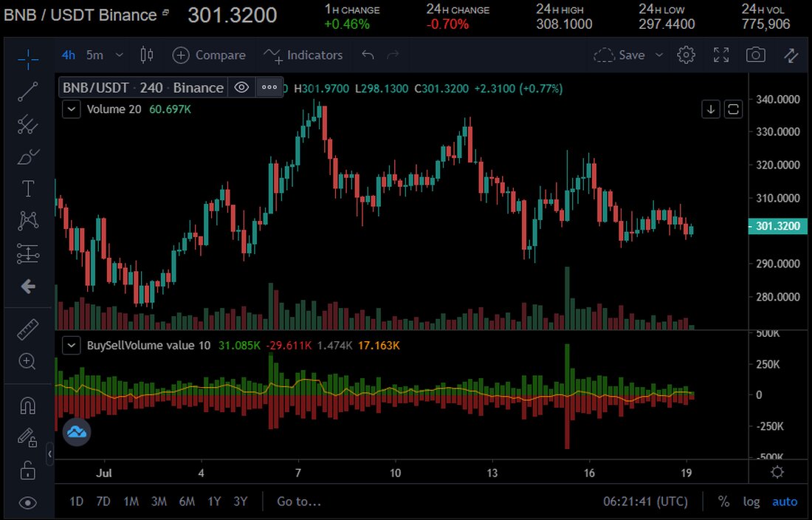Screen dimensions: 812x520
Task: Save the chart layout
Action: (619, 55)
